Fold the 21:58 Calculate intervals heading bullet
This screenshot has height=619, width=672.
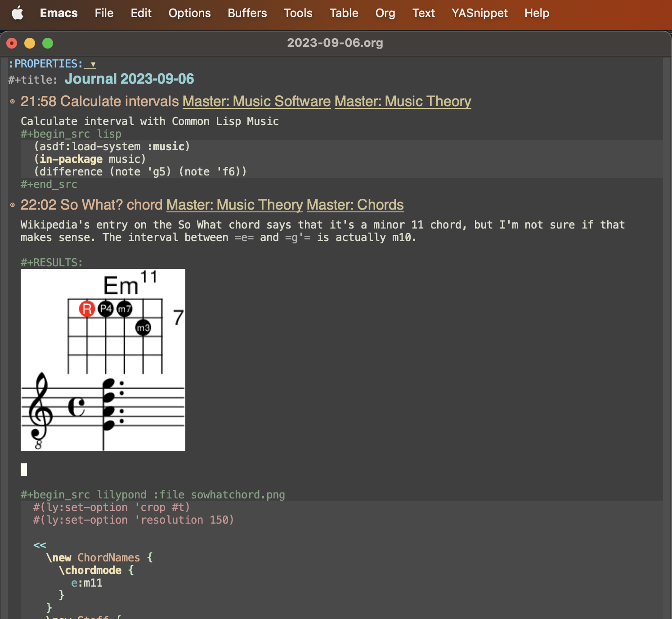13,102
